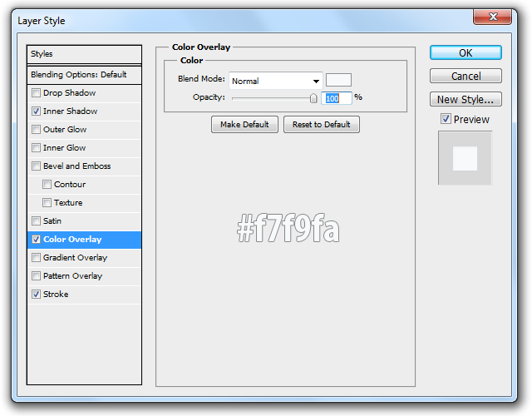532x416 pixels.
Task: Select the Bevel and Emboss label
Action: [77, 166]
